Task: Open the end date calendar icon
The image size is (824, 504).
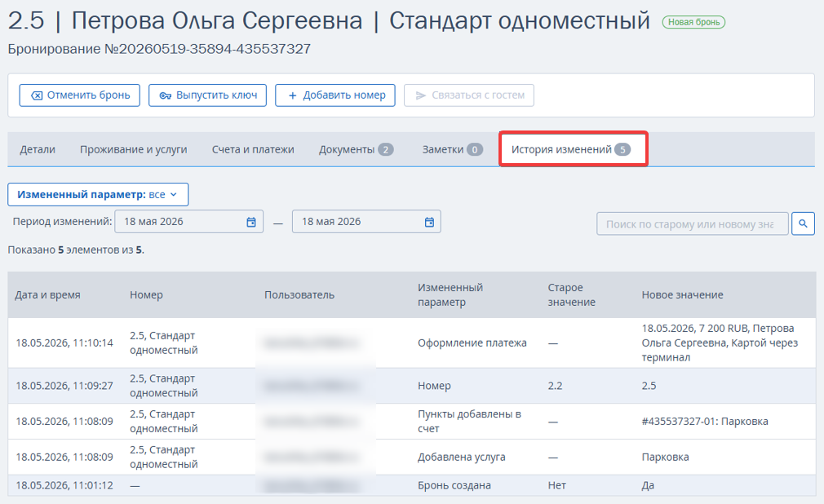Action: pos(429,223)
